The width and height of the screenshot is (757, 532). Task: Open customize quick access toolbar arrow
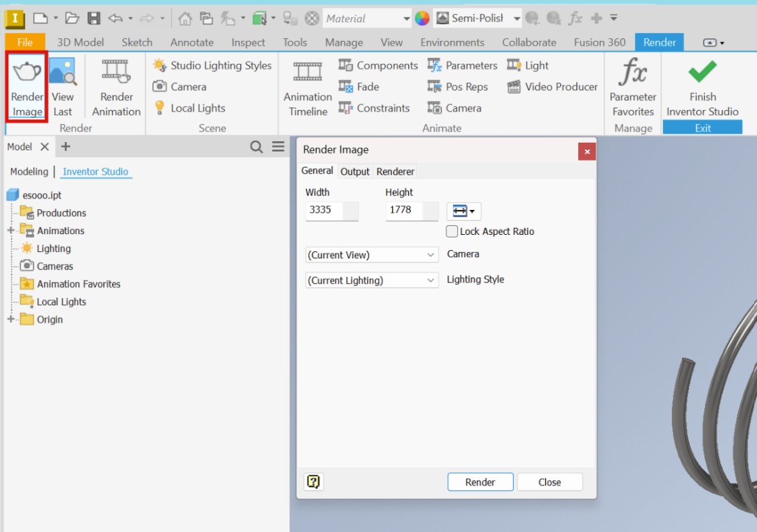pyautogui.click(x=614, y=18)
